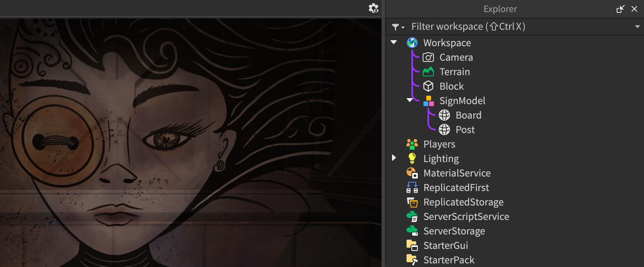Close the Explorer panel

coord(634,9)
